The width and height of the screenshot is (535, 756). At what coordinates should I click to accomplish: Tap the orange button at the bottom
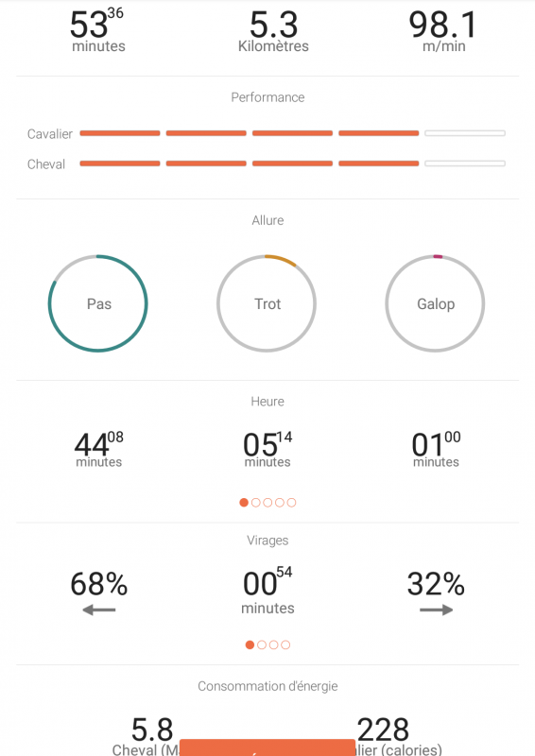pos(267,747)
